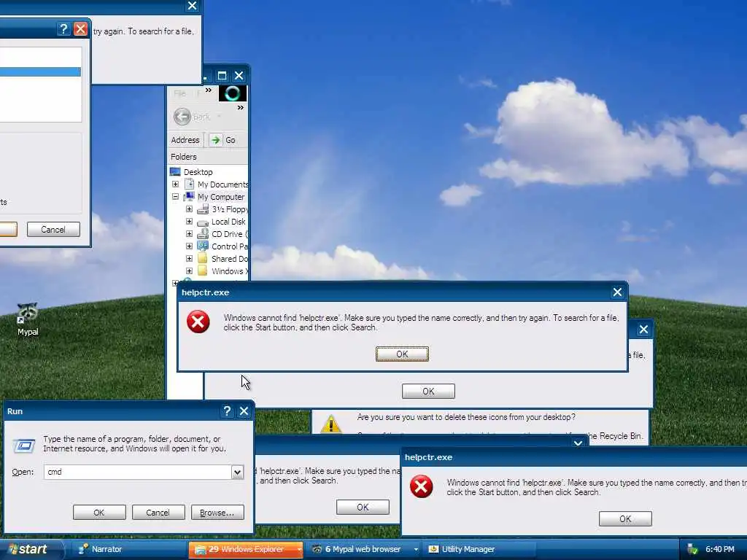Click the Explorer throbber logo icon
The height and width of the screenshot is (560, 747).
click(x=233, y=93)
